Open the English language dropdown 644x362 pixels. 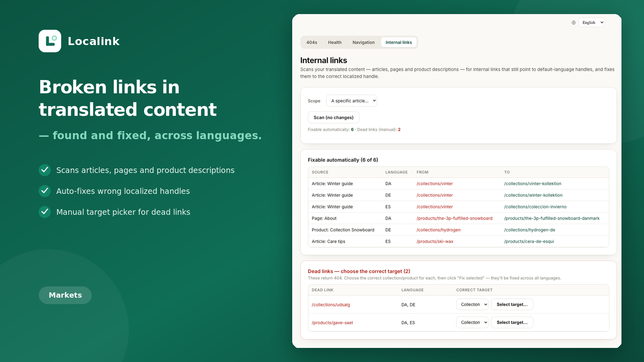tap(591, 23)
